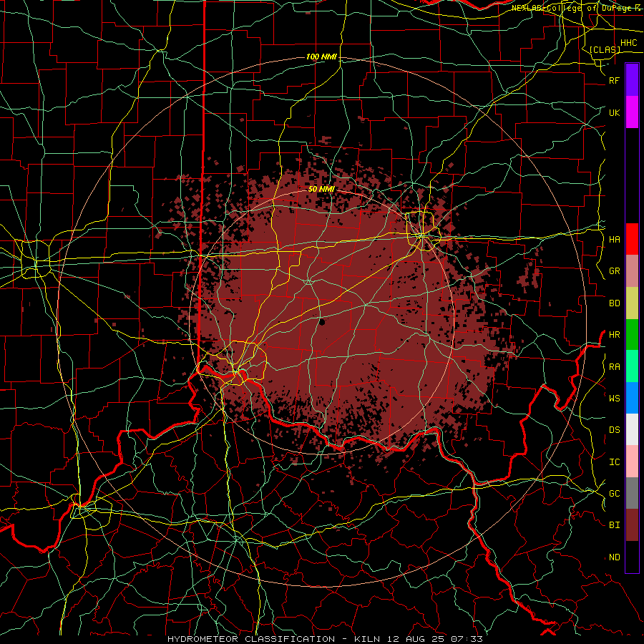The image size is (644, 644).
Task: Click the "UK" legend label
Action: [614, 112]
